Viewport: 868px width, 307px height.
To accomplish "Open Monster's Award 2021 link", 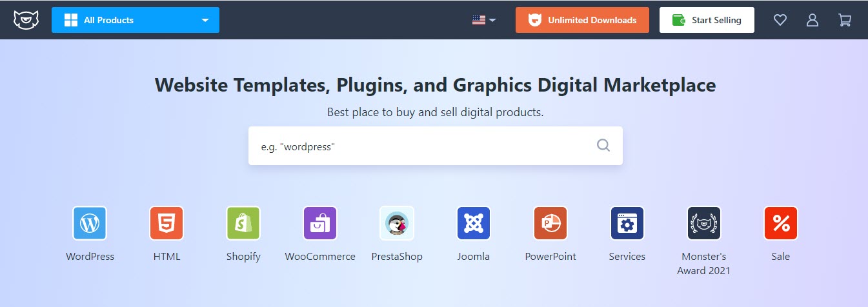I will coord(704,223).
